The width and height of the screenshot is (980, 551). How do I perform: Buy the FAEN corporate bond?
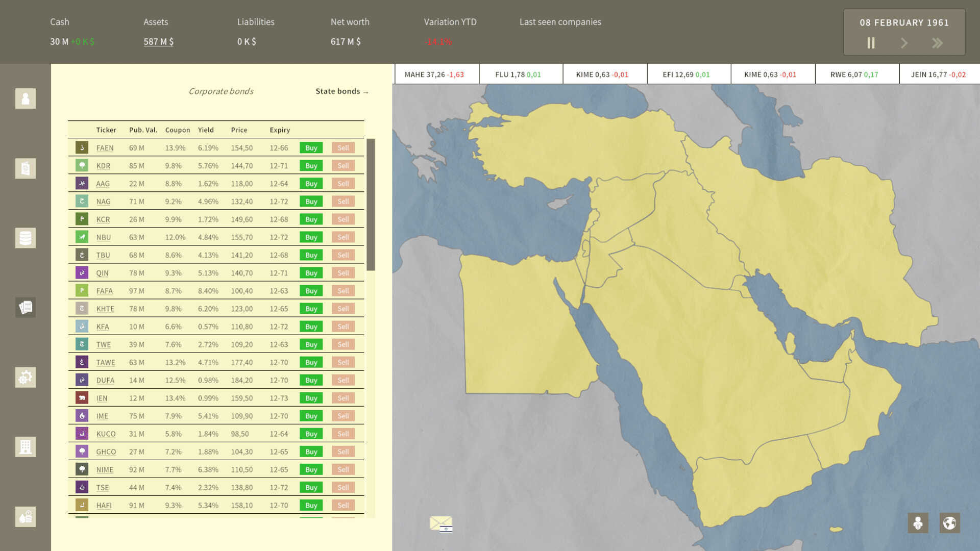[311, 147]
